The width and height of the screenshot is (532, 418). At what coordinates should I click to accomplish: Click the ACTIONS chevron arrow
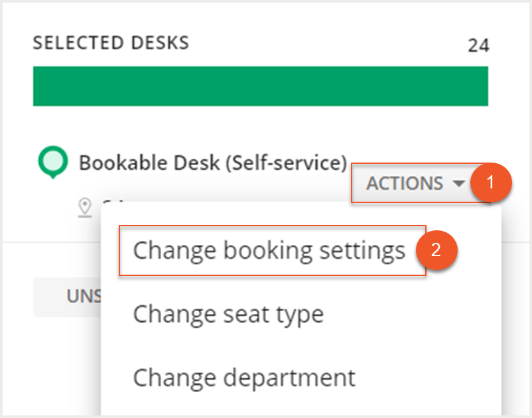pyautogui.click(x=458, y=184)
